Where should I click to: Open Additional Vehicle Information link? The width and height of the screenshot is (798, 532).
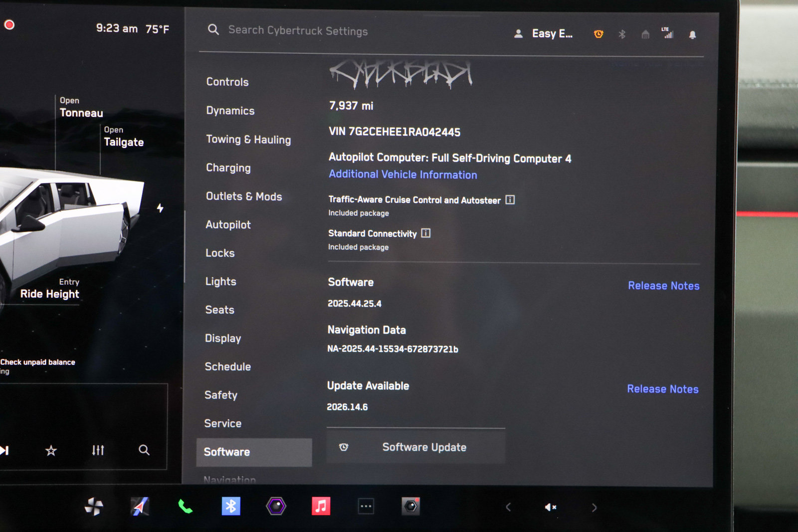(402, 175)
